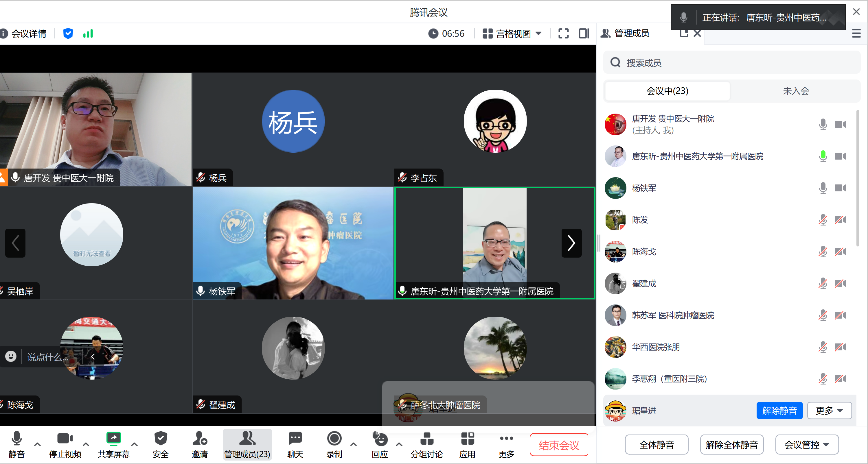The image size is (868, 464).
Task: Click the member list scrollbar
Action: pos(857,178)
